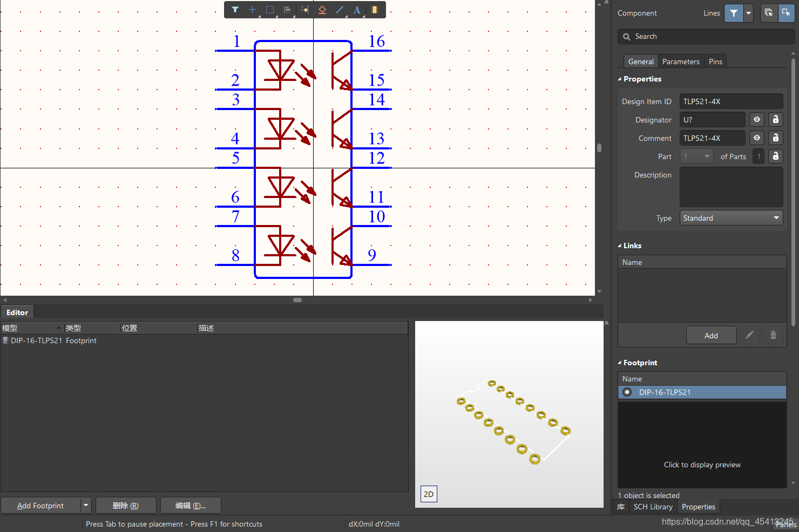Toggle Comment visibility eye
Viewport: 799px width, 532px height.
[757, 138]
